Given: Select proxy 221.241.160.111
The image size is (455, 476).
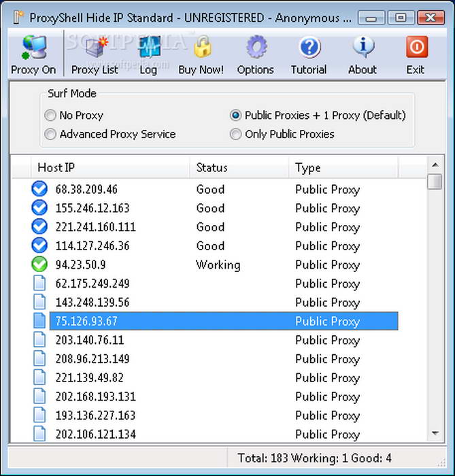Looking at the screenshot, I should (x=96, y=227).
